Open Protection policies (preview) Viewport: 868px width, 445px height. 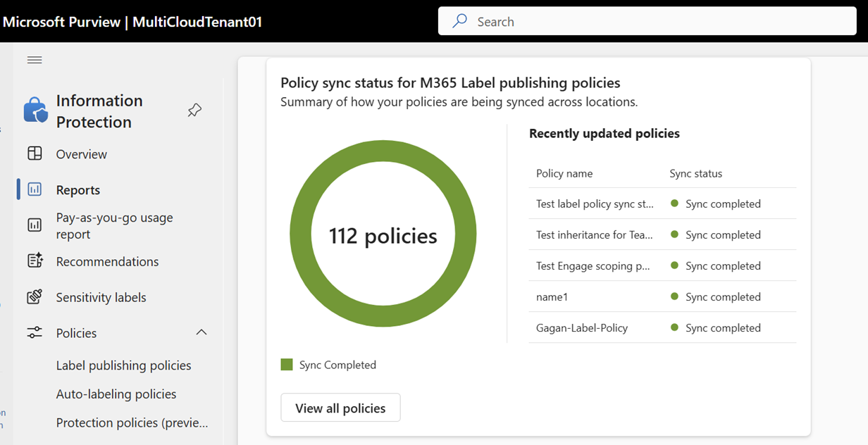pos(132,422)
